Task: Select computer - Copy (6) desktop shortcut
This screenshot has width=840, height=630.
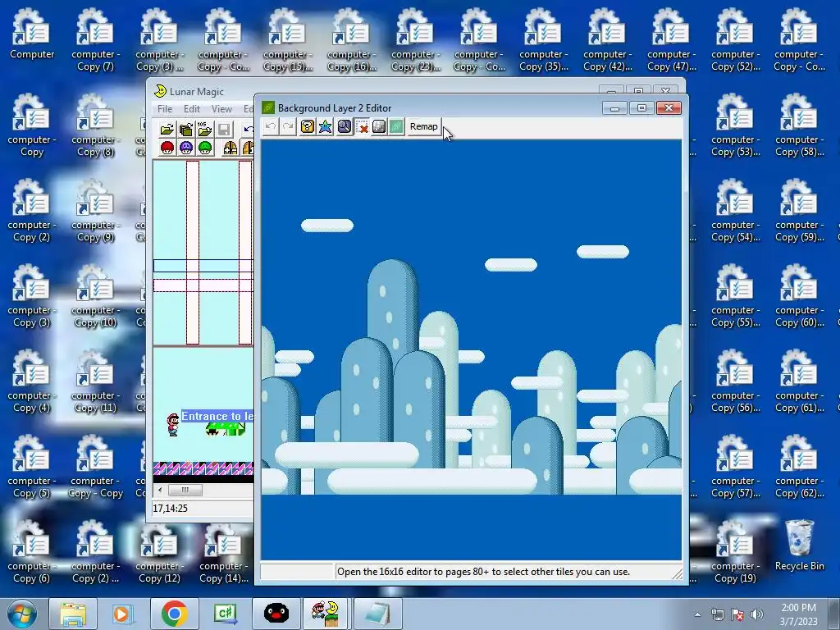Action: tap(32, 552)
